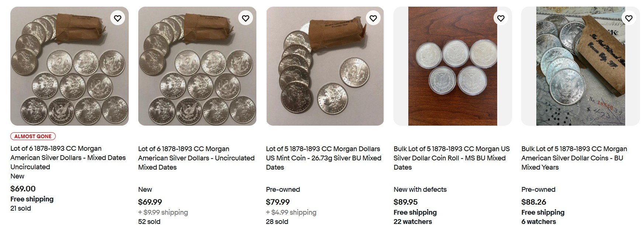Add the $69.00 listing to watchlist with heart
Viewport: 644px width, 228px height.
117,18
